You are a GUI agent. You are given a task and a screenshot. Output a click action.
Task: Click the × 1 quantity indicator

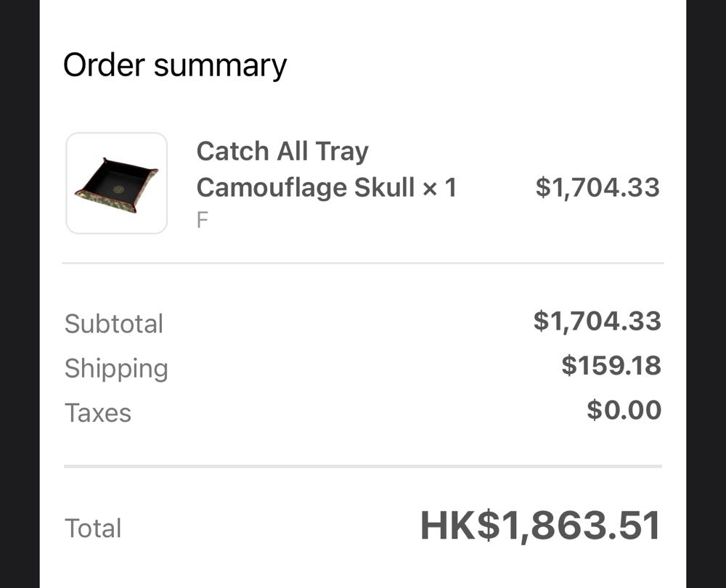[440, 188]
